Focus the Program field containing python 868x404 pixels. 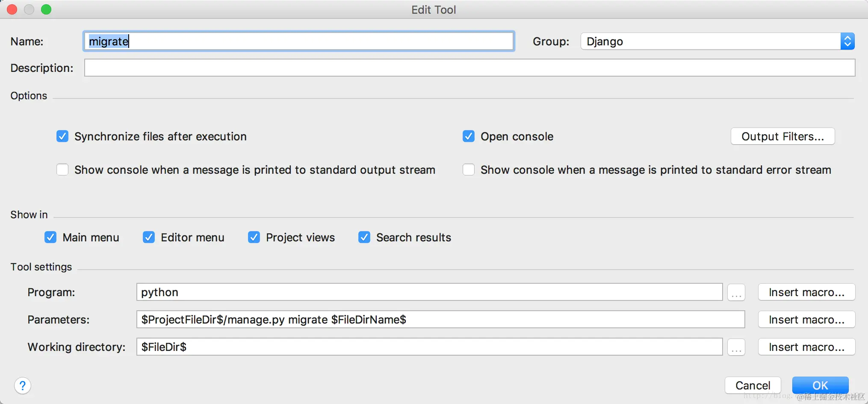429,292
